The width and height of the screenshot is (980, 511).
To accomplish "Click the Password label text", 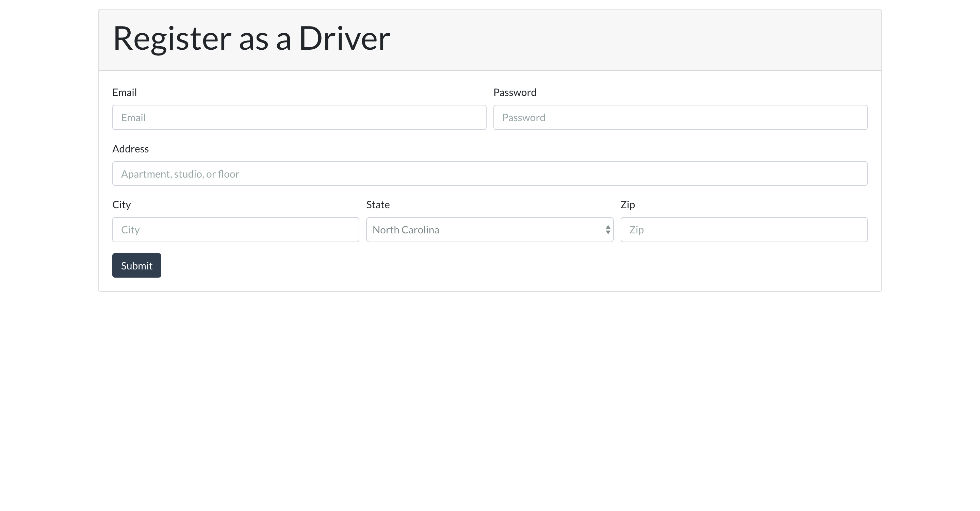I will [514, 93].
